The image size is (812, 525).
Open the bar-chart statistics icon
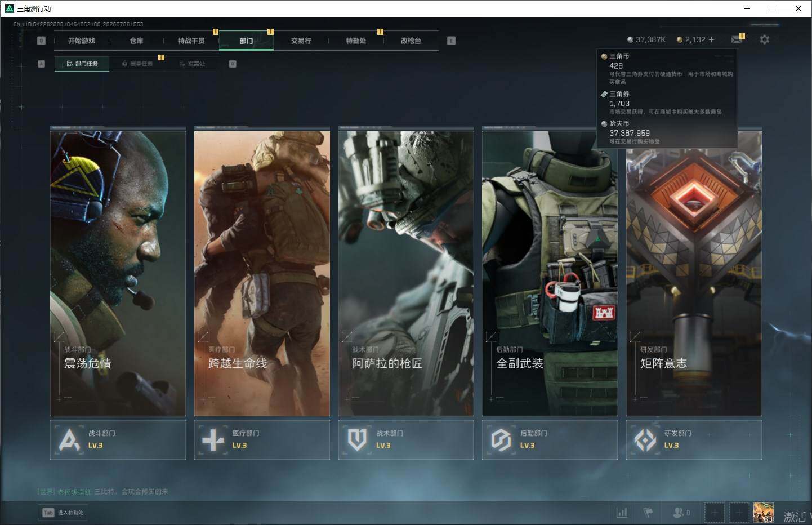coord(622,513)
